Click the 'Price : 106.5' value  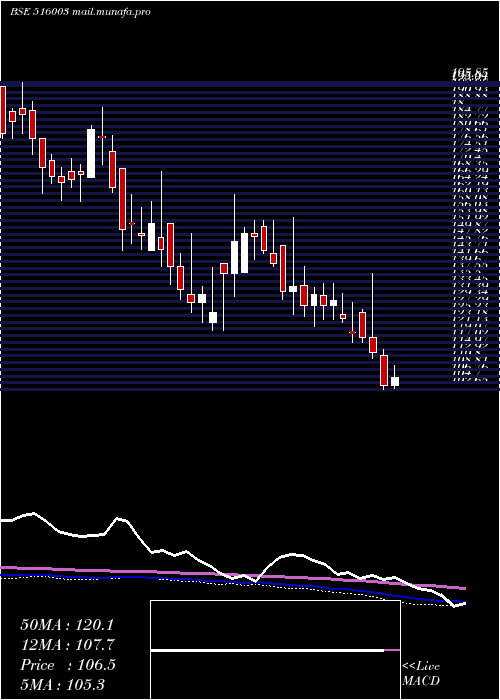click(68, 665)
